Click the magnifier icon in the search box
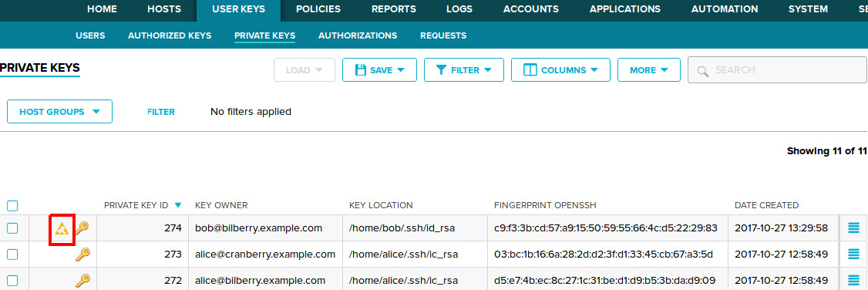 [703, 71]
